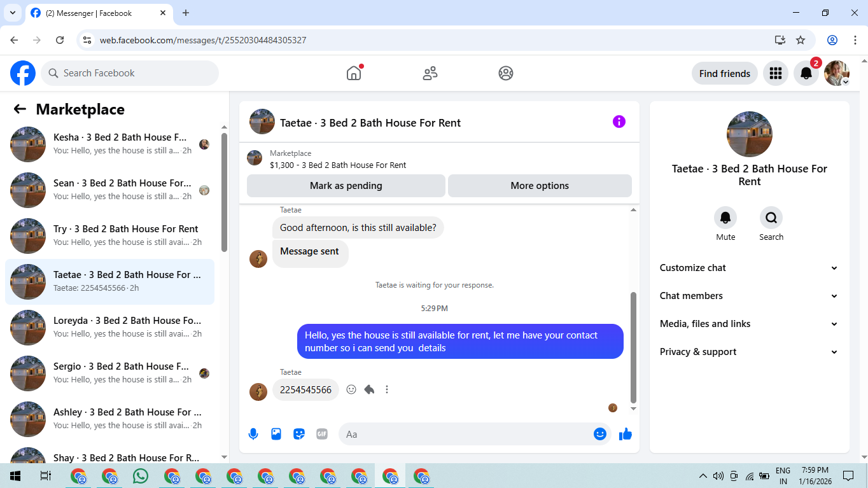Send a thumbs-up like
The image size is (868, 488).
pyautogui.click(x=626, y=434)
